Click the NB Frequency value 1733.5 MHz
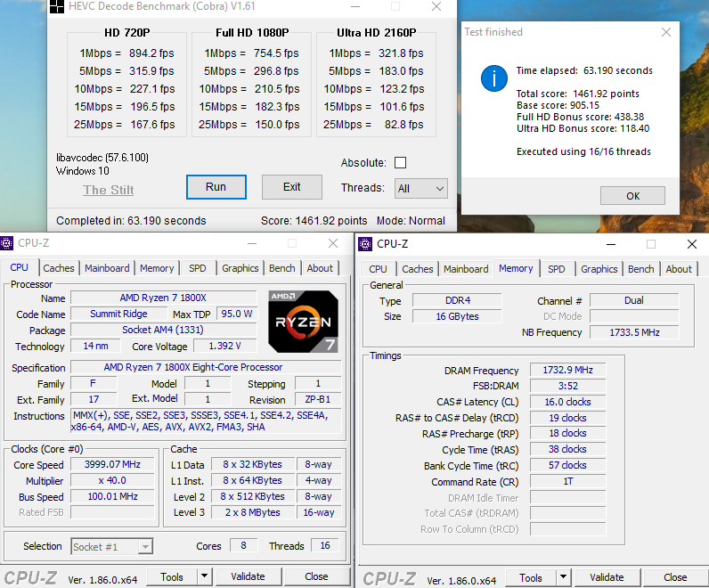The width and height of the screenshot is (709, 588). pos(634,332)
